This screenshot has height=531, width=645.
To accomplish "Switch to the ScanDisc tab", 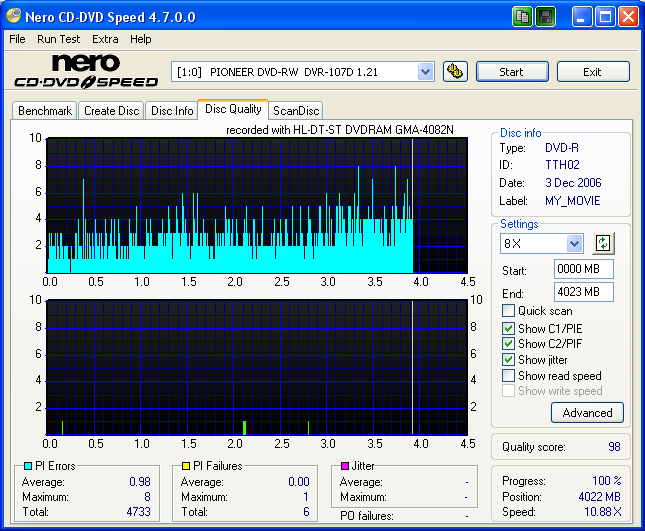I will pos(296,111).
